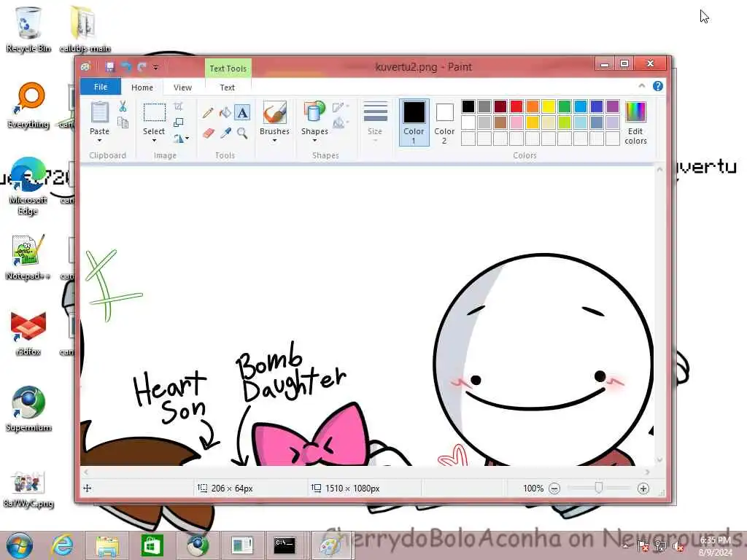Click the horizontal scrollbar right arrow
The width and height of the screenshot is (747, 560).
click(648, 472)
